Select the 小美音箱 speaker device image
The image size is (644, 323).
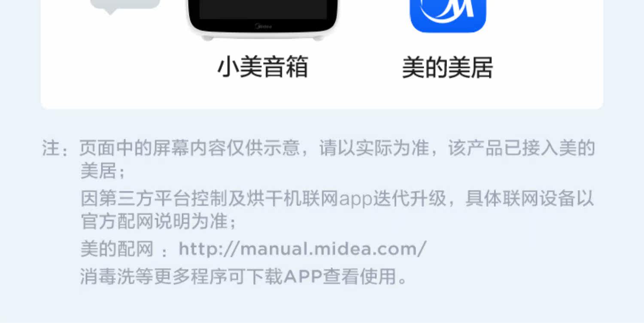pos(263,20)
